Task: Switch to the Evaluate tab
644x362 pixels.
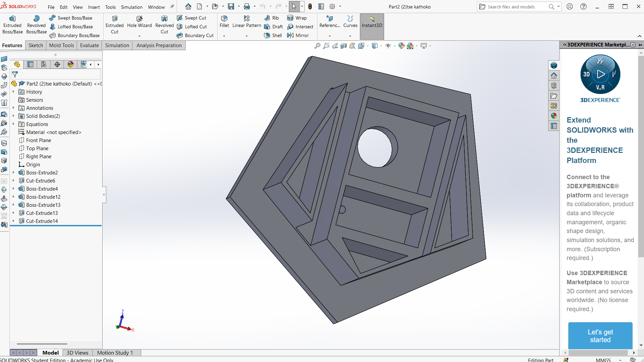Action: tap(89, 45)
